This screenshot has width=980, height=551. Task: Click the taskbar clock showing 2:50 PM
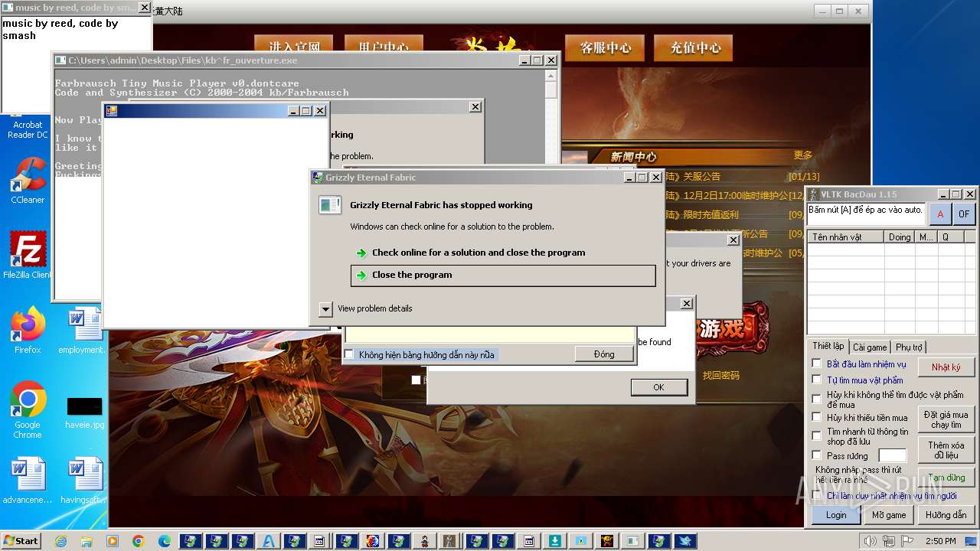(x=940, y=541)
